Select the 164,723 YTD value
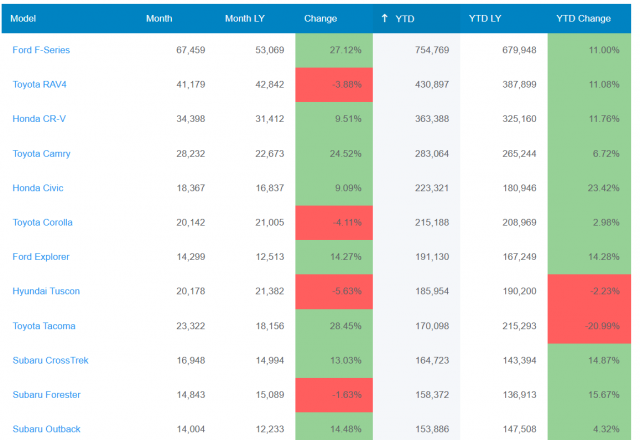Viewport: 640px width, 440px height. click(x=432, y=360)
